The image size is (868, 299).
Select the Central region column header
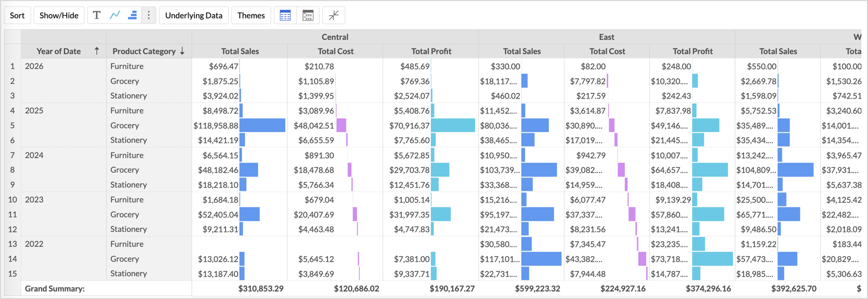tap(335, 37)
